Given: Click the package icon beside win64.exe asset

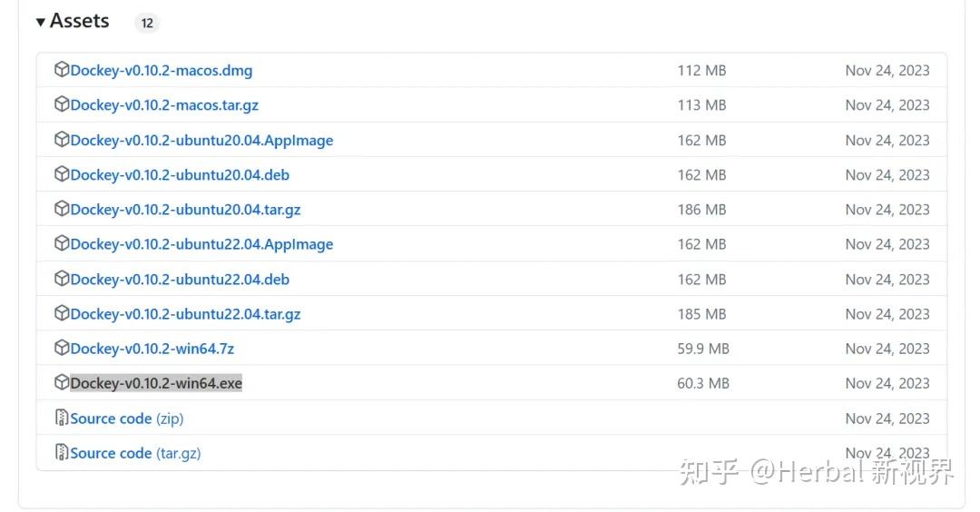Looking at the screenshot, I should coord(62,382).
